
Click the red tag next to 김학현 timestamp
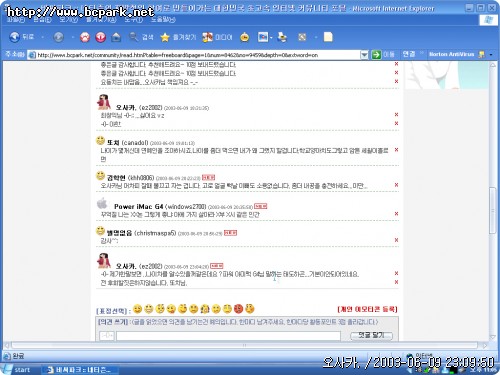coord(208,177)
